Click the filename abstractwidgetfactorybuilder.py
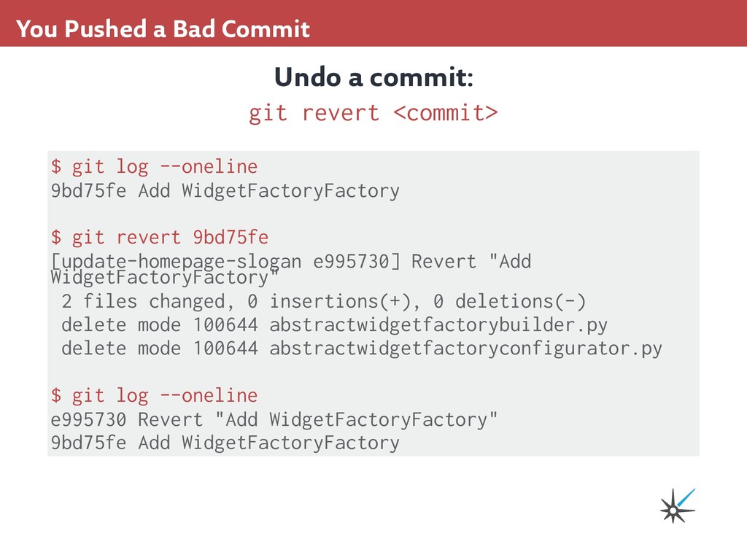Image resolution: width=747 pixels, height=560 pixels. (x=438, y=324)
